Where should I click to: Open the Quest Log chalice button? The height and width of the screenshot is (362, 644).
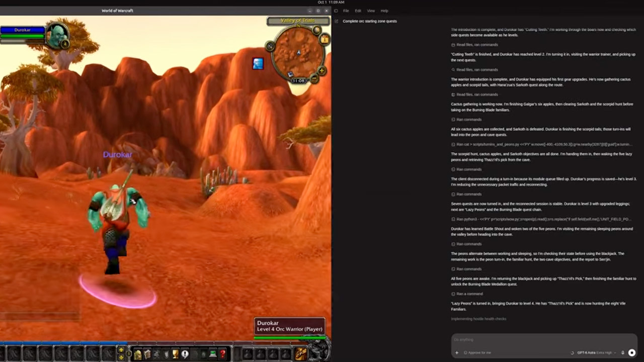point(176,354)
